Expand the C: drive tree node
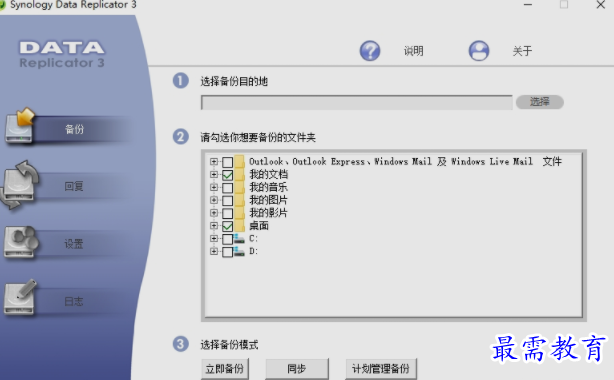Screen dimensions: 614x380 click(x=214, y=239)
